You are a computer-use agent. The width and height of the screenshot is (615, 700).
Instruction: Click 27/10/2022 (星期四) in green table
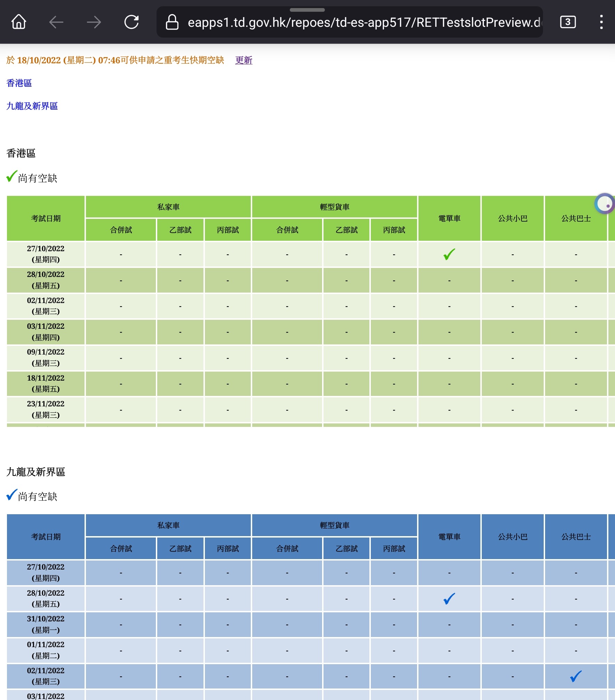46,254
